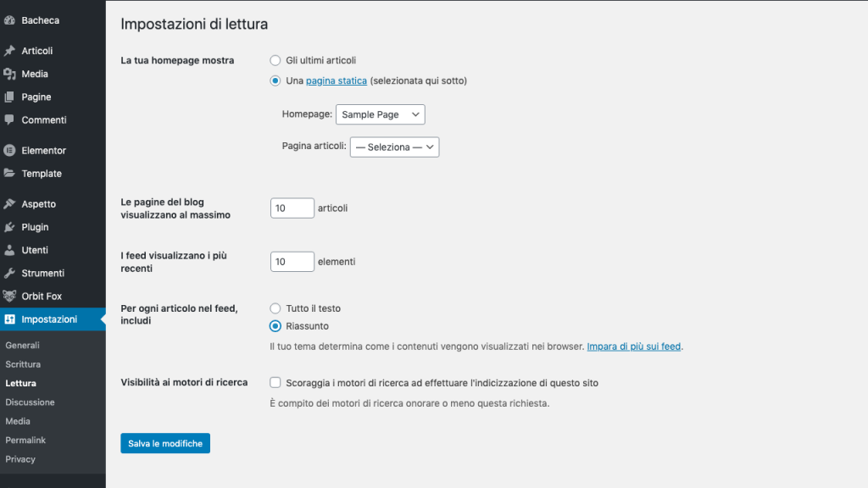The image size is (868, 488).
Task: Go to Privacy settings submenu
Action: click(20, 459)
